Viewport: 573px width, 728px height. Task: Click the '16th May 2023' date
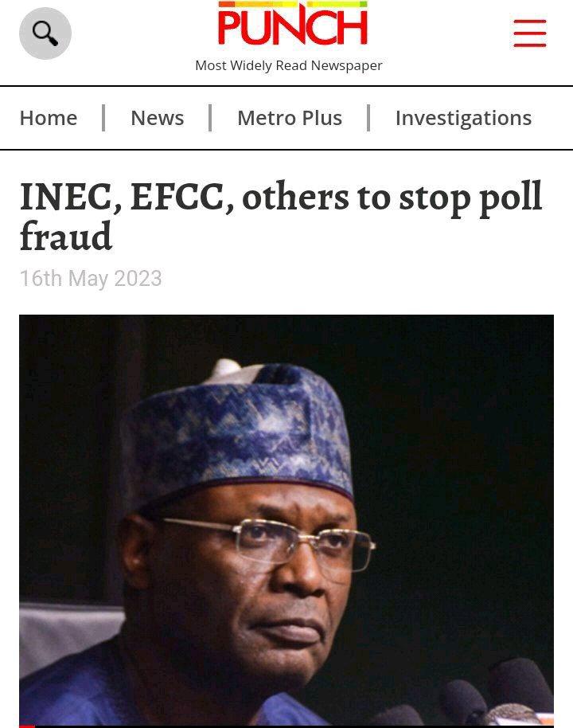click(x=91, y=279)
